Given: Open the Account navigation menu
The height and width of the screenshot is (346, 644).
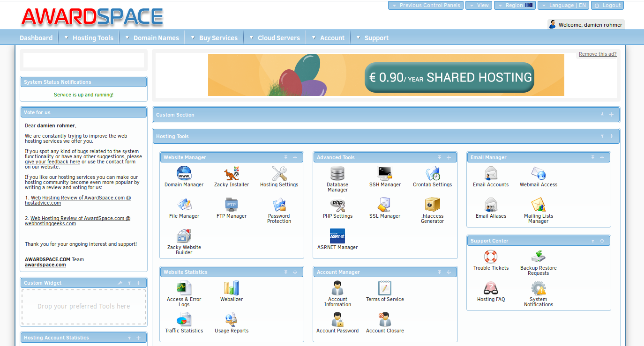Looking at the screenshot, I should coord(328,38).
